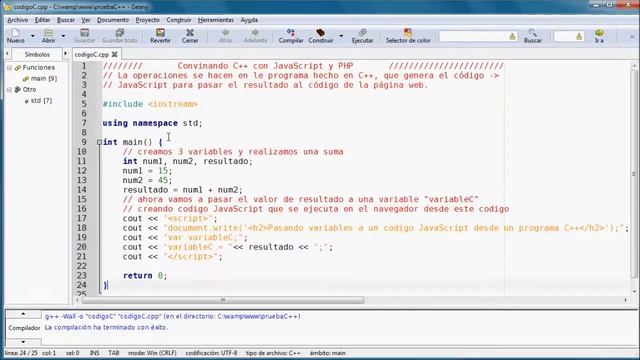Click the Construir toolbar icon

[321, 36]
